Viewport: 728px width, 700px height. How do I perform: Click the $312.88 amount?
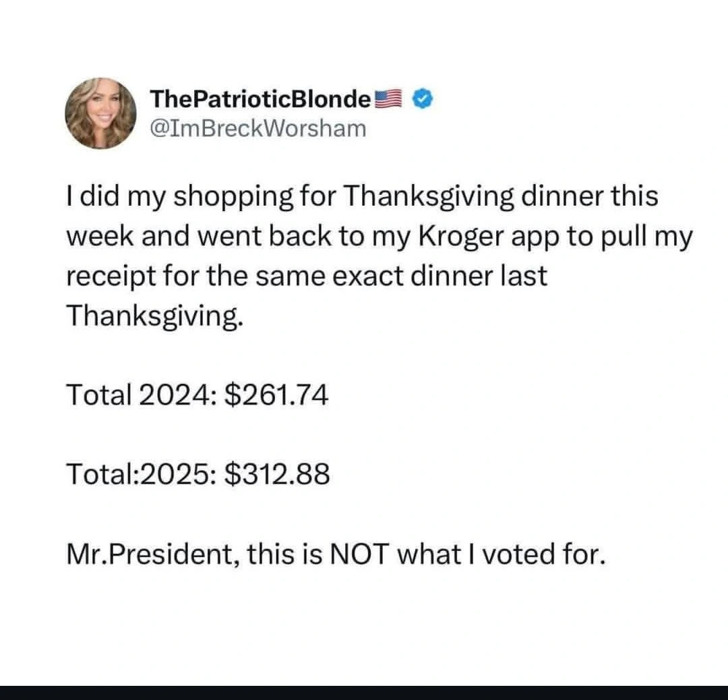(x=276, y=475)
